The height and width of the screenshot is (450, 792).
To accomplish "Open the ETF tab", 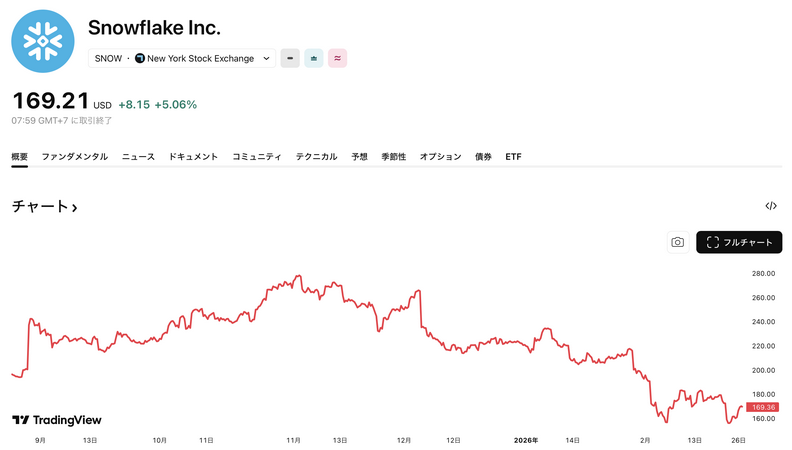I will tap(513, 157).
